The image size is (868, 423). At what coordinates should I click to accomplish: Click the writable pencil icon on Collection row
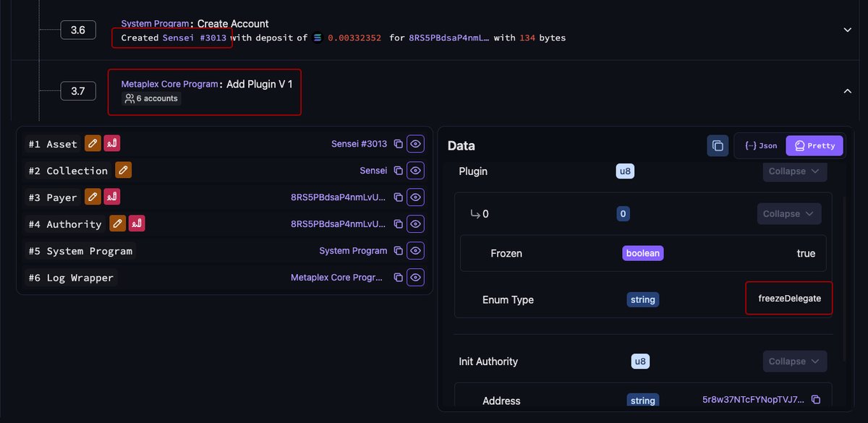pos(123,171)
